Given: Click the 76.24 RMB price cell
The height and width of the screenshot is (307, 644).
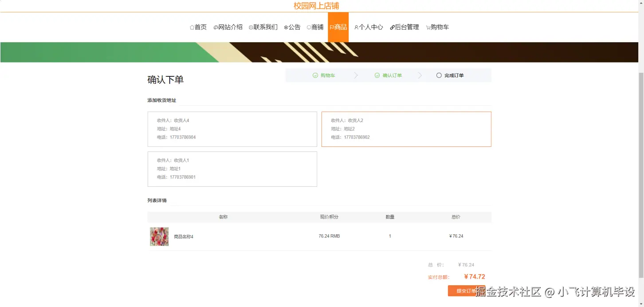Looking at the screenshot, I should (329, 236).
